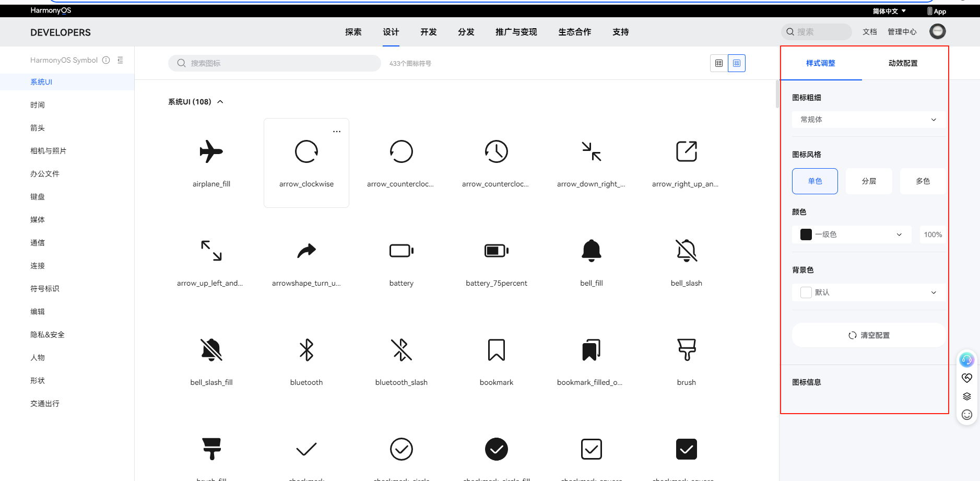The image size is (980, 481).
Task: Open the 设计 menu
Action: (x=391, y=32)
